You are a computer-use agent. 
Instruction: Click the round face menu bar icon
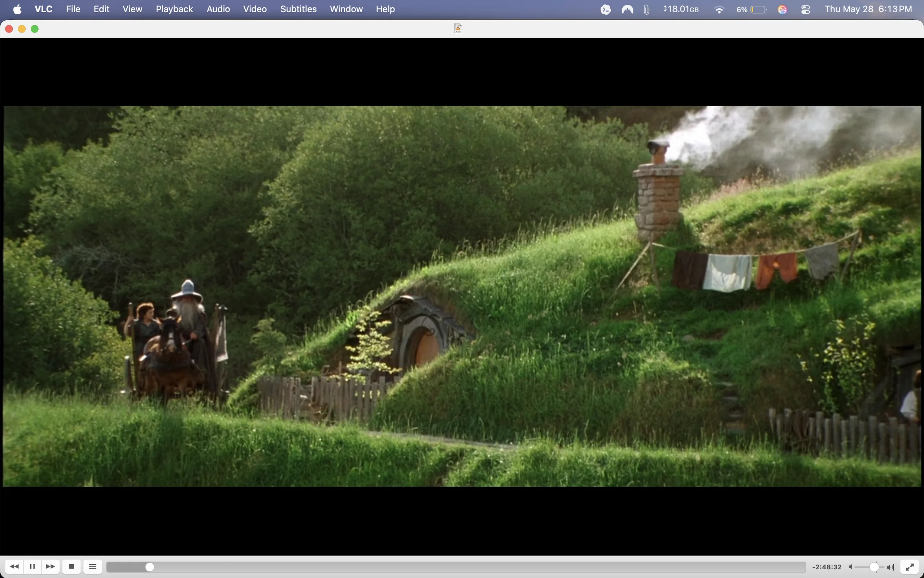pyautogui.click(x=606, y=9)
